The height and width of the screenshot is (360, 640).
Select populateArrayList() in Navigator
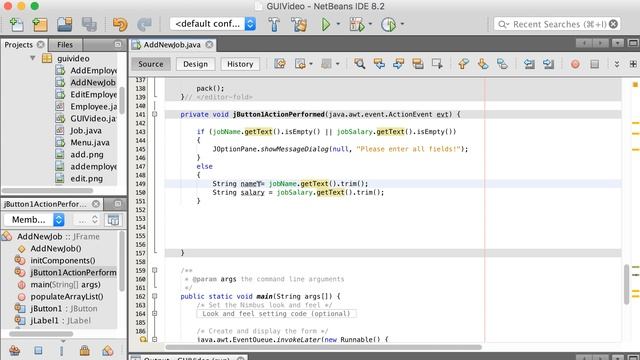click(x=67, y=297)
